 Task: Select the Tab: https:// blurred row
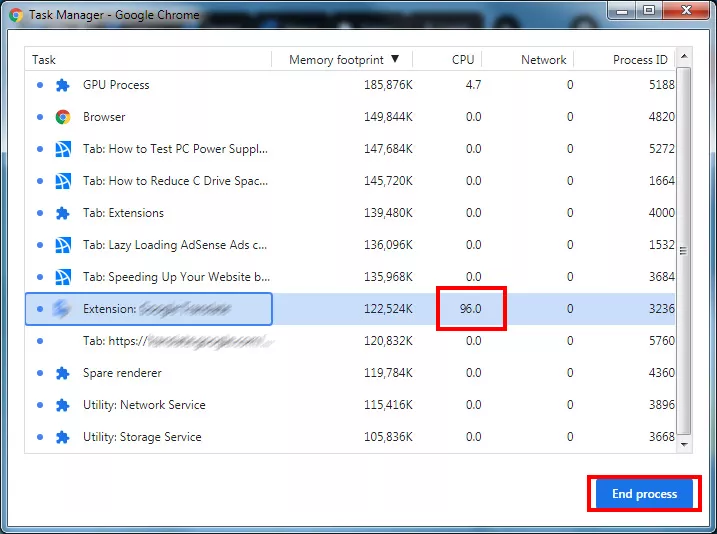pos(350,341)
